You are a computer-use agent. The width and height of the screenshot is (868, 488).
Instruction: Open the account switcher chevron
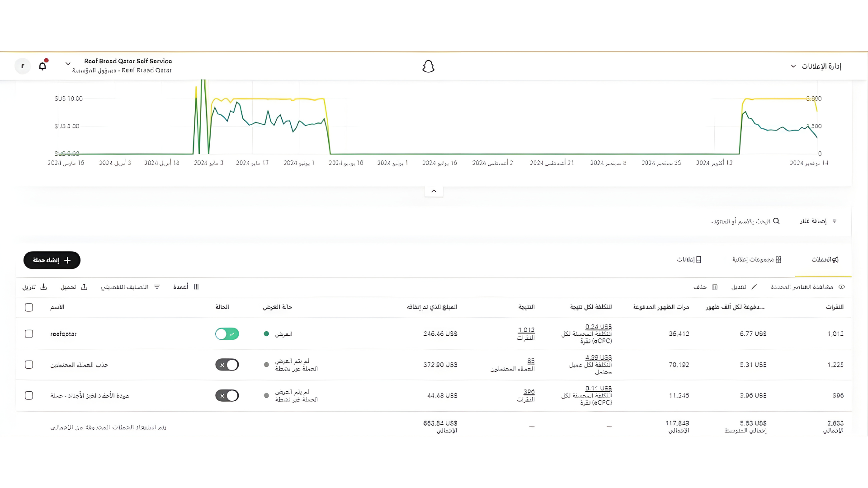[x=68, y=64]
